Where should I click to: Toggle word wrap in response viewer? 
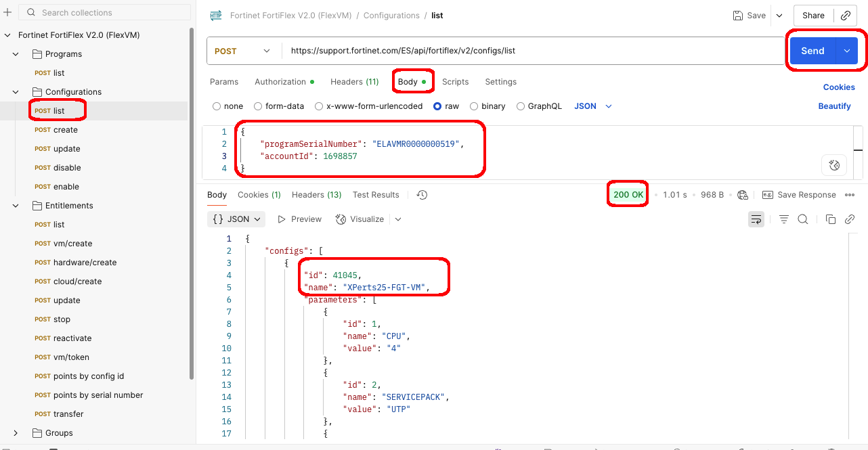click(756, 219)
